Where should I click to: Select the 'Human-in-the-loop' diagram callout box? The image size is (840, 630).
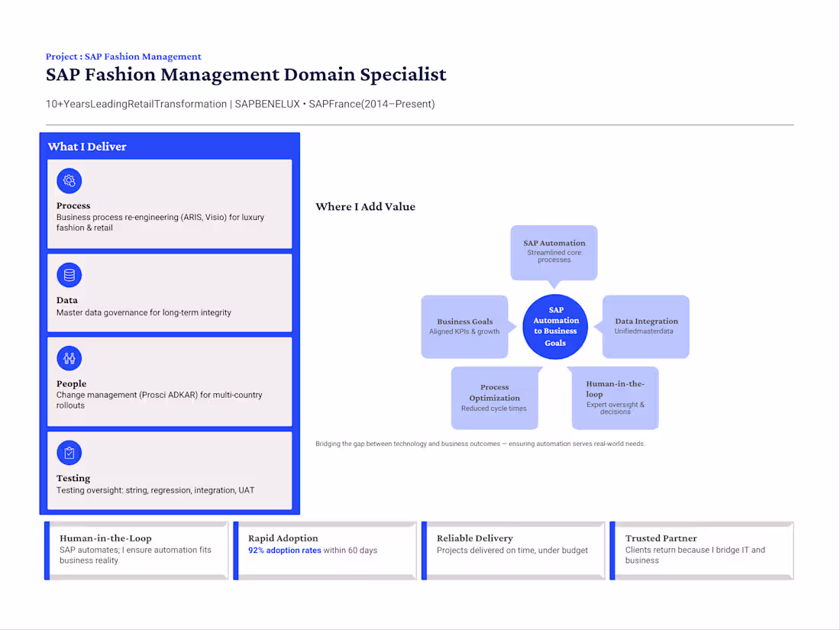tap(615, 398)
